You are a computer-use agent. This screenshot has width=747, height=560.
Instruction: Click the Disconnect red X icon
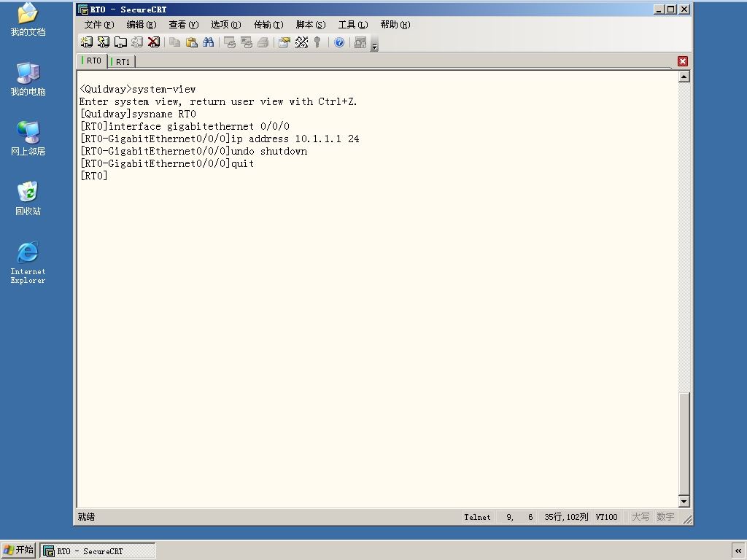pyautogui.click(x=153, y=42)
